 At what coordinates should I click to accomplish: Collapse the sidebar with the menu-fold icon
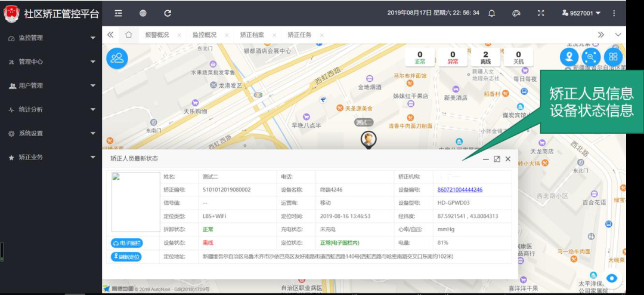click(x=118, y=13)
